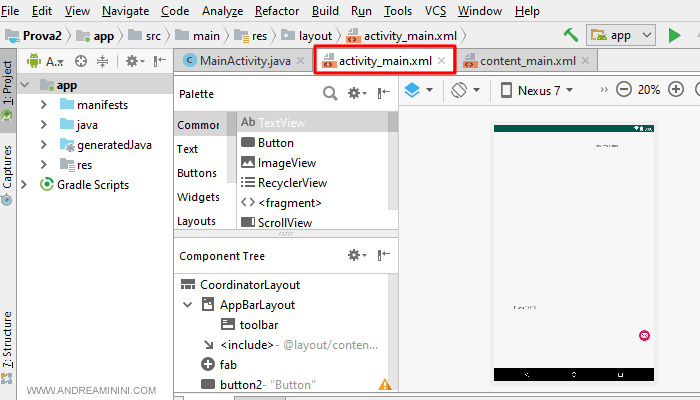Image resolution: width=700 pixels, height=400 pixels.
Task: Open the Tools menu
Action: [x=398, y=11]
